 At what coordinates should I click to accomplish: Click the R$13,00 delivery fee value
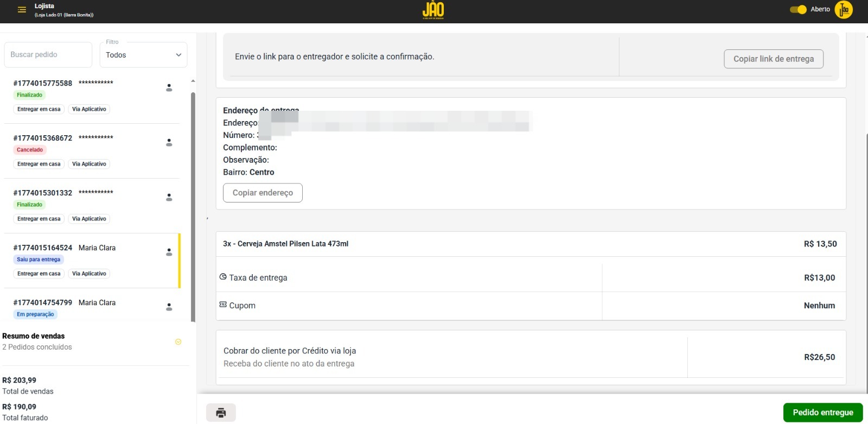(x=819, y=277)
